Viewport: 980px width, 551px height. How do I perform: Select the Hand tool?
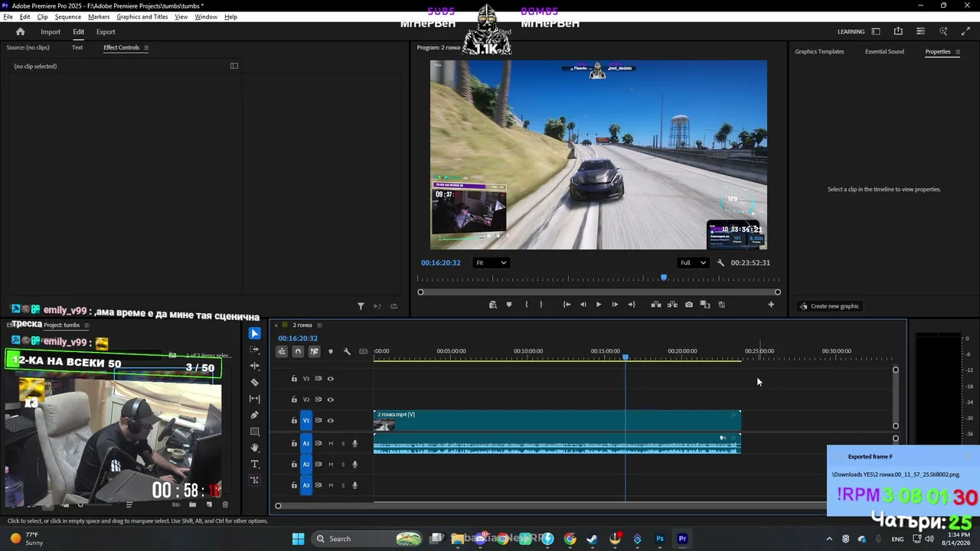click(255, 448)
